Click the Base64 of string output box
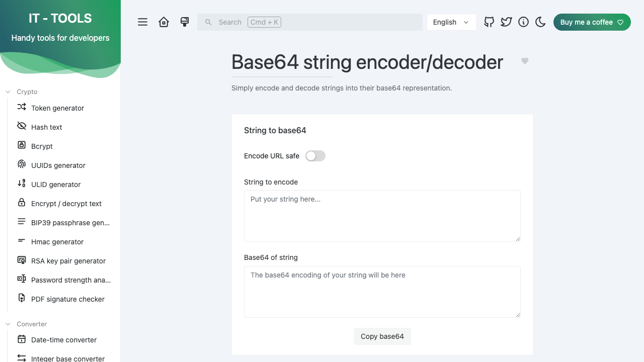 coord(382,292)
